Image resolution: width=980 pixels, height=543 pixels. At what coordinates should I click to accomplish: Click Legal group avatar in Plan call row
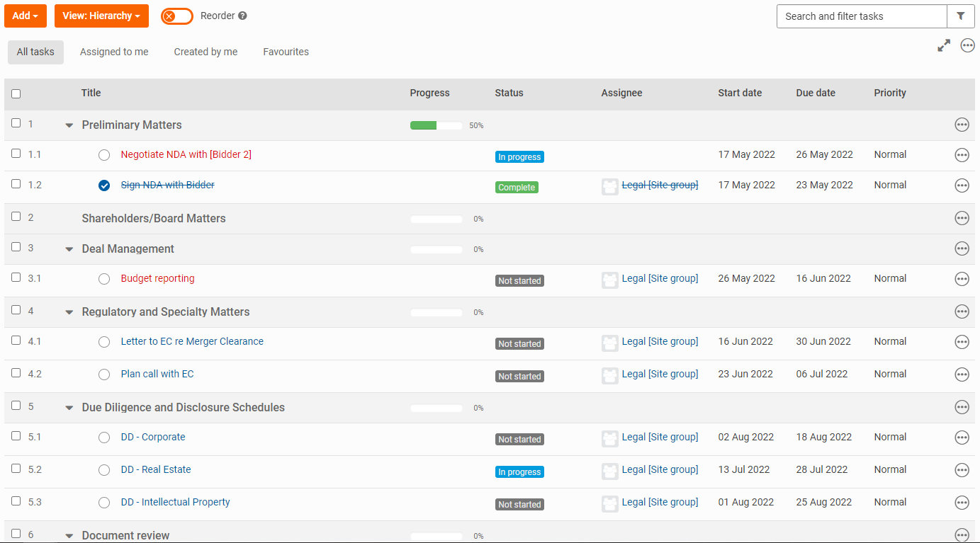(x=609, y=375)
